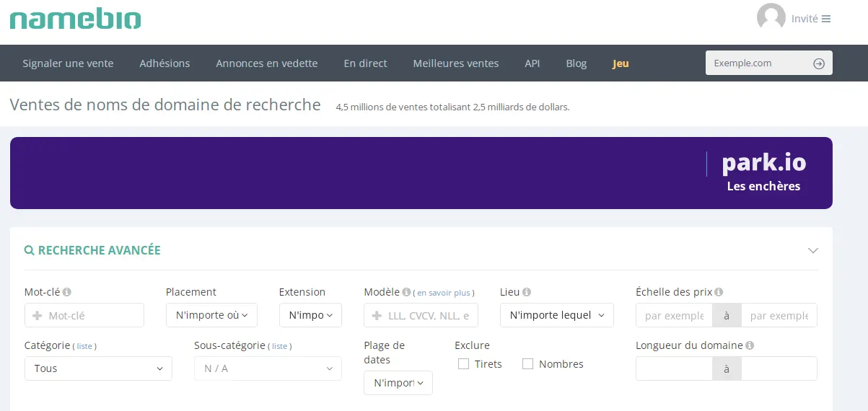
Task: Submit domain search with arrow icon
Action: pyautogui.click(x=819, y=63)
